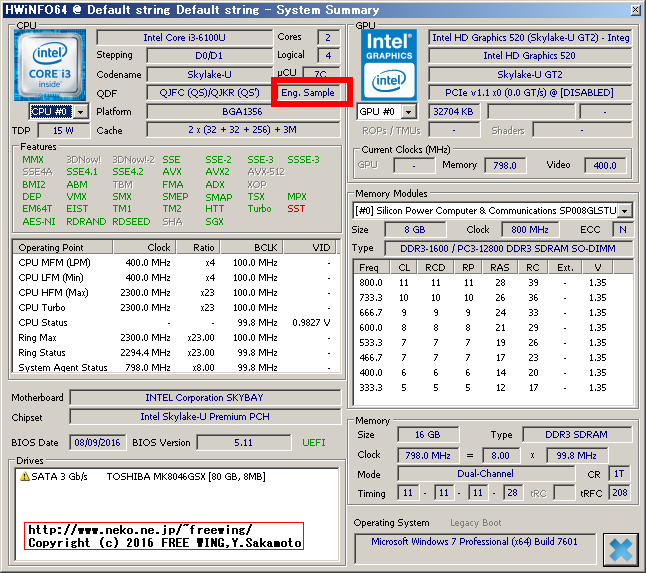The height and width of the screenshot is (573, 646).
Task: Click the module Size 8 GB field
Action: (415, 229)
